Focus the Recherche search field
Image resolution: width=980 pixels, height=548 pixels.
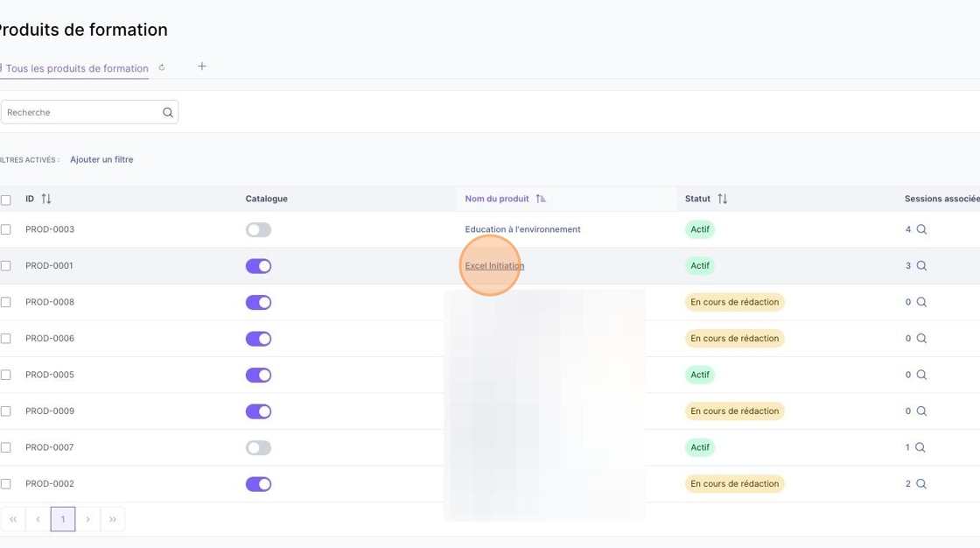pos(82,113)
